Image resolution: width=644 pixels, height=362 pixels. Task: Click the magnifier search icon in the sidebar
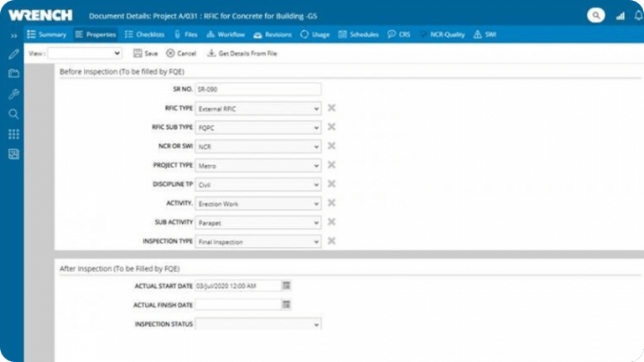coord(13,114)
